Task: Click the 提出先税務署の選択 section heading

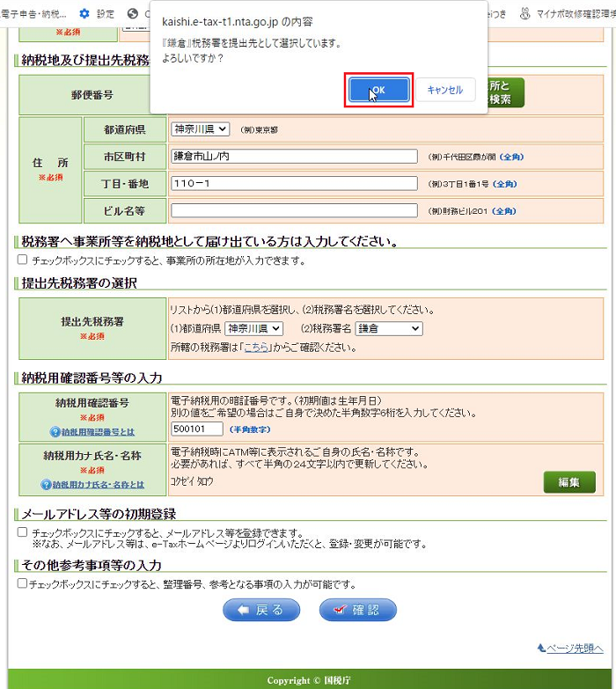Action: [79, 283]
